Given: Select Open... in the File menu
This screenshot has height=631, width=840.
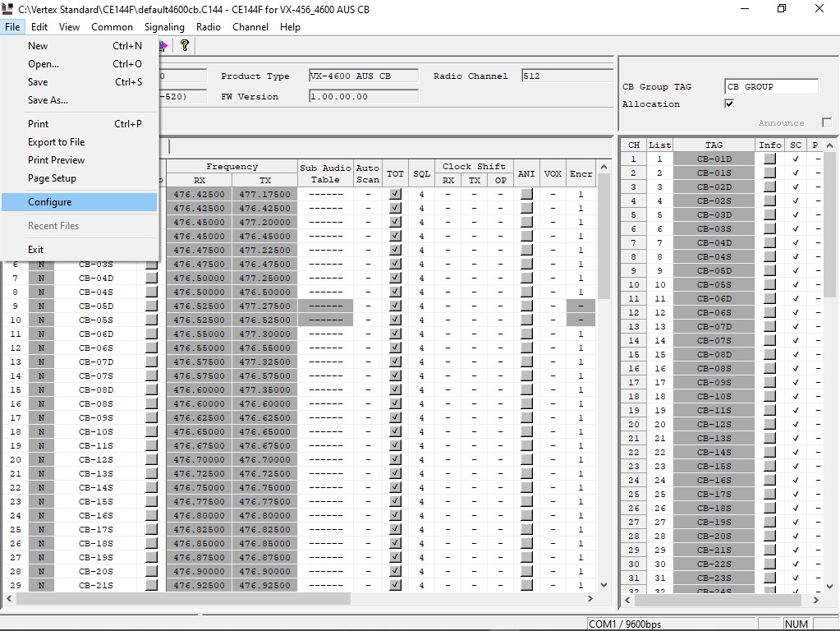Looking at the screenshot, I should tap(80, 64).
